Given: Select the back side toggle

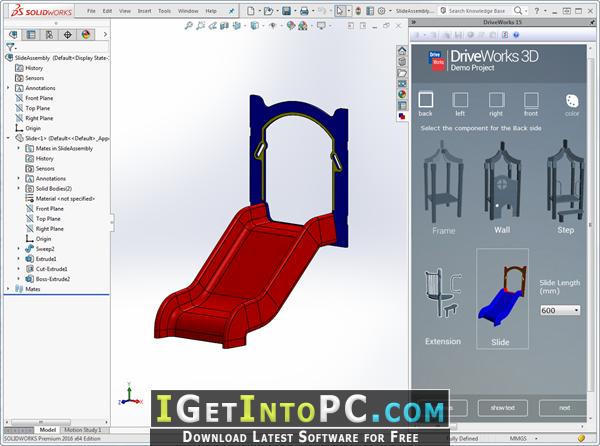Looking at the screenshot, I should tap(426, 104).
